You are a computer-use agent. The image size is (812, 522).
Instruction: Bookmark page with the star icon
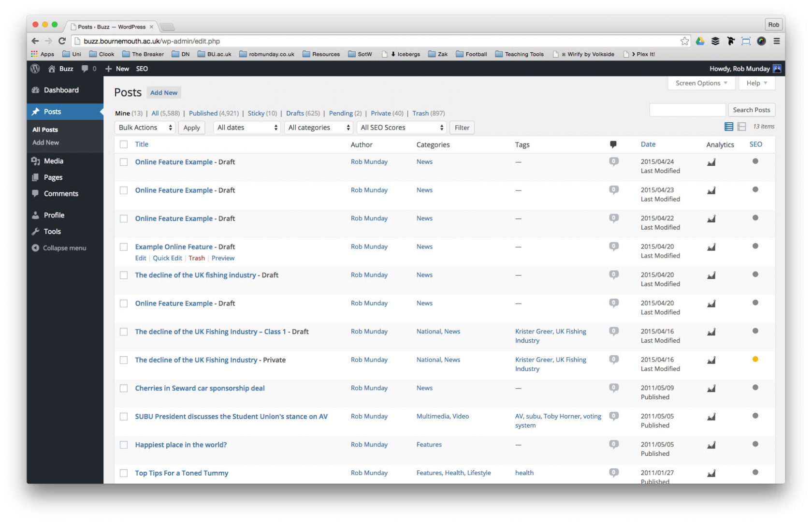(x=684, y=41)
